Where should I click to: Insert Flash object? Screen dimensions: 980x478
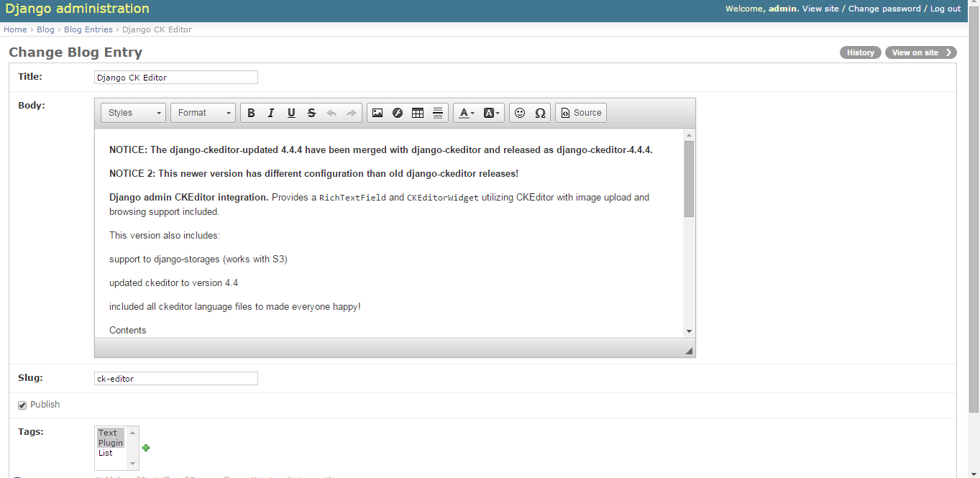click(398, 113)
